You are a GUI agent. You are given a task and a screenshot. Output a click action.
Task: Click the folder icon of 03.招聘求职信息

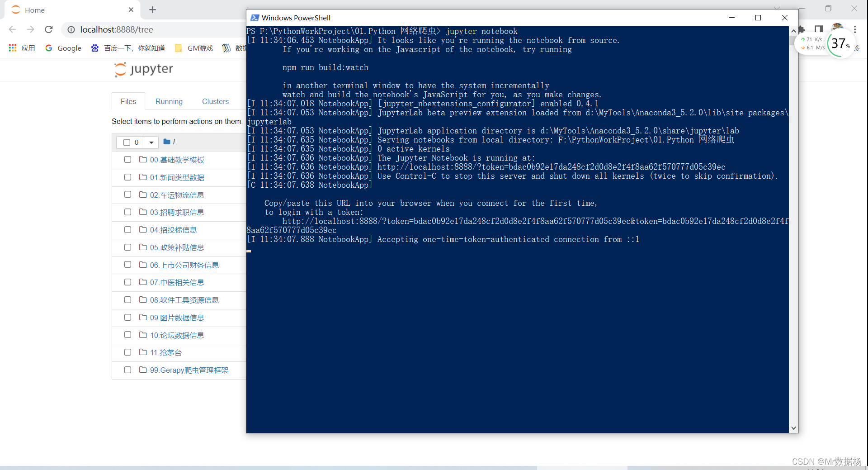(x=143, y=212)
